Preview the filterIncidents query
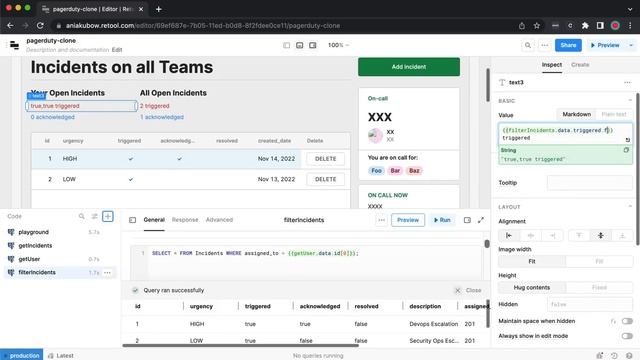The image size is (640, 360). point(408,220)
